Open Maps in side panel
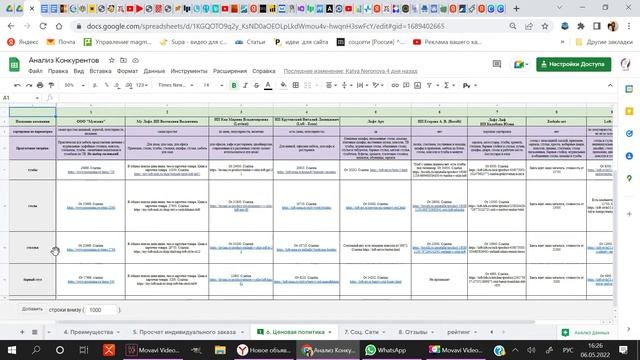 (x=629, y=178)
